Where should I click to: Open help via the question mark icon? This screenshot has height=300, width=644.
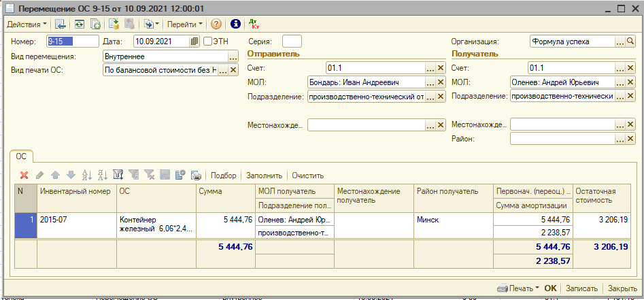point(216,24)
